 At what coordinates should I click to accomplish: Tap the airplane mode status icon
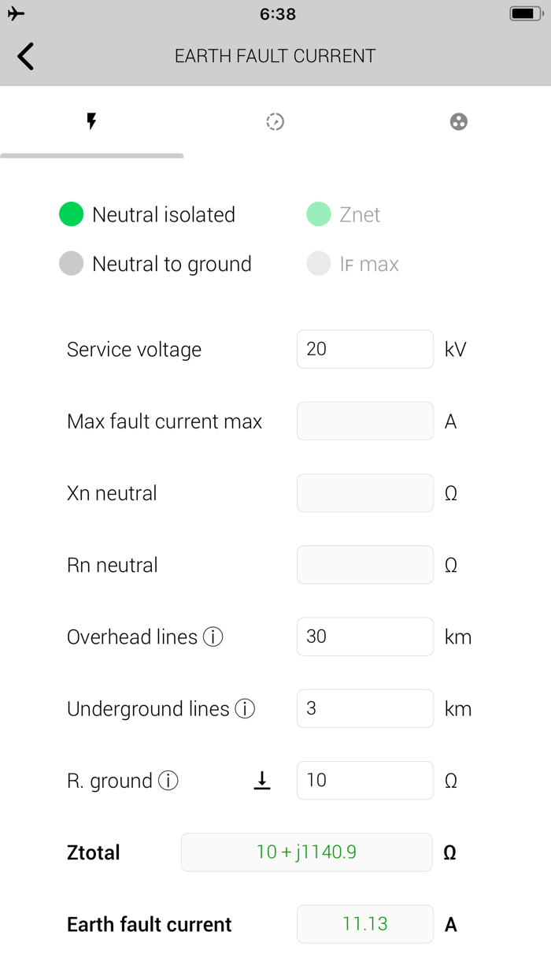pos(16,13)
